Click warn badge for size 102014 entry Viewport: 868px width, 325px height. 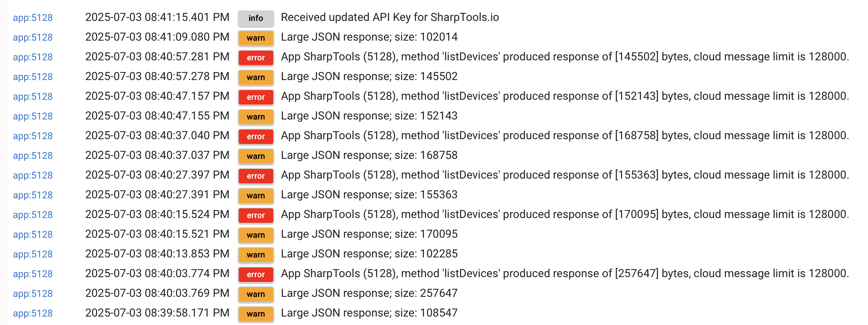tap(256, 38)
